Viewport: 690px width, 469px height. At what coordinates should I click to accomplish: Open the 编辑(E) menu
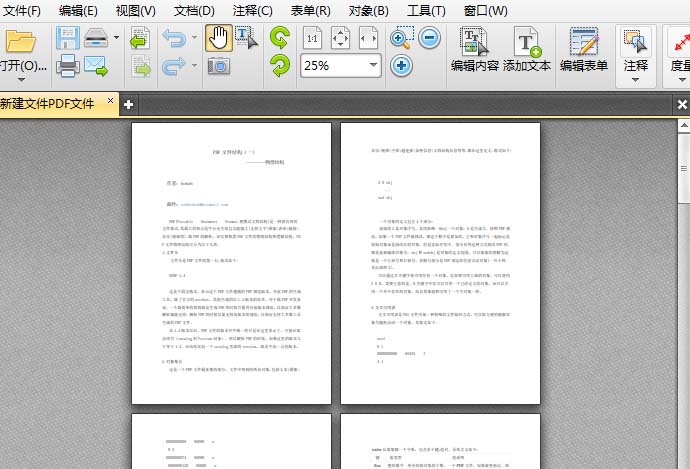click(78, 11)
